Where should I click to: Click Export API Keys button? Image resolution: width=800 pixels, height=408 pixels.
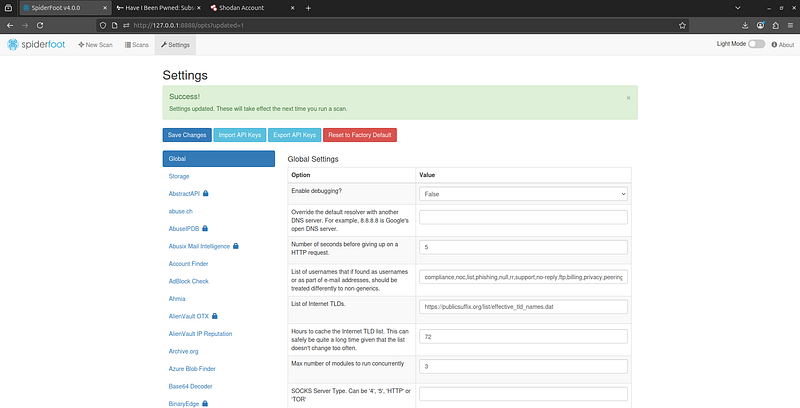(x=294, y=135)
